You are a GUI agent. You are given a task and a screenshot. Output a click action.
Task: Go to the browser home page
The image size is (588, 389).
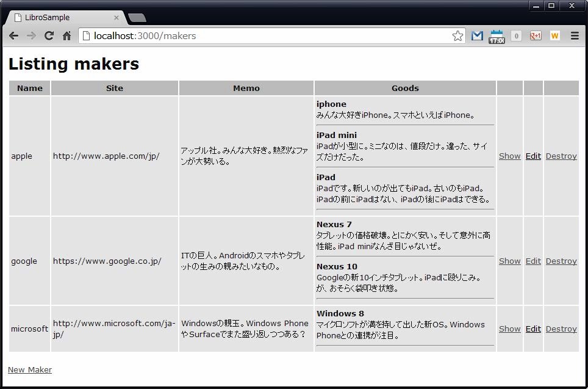coord(66,36)
